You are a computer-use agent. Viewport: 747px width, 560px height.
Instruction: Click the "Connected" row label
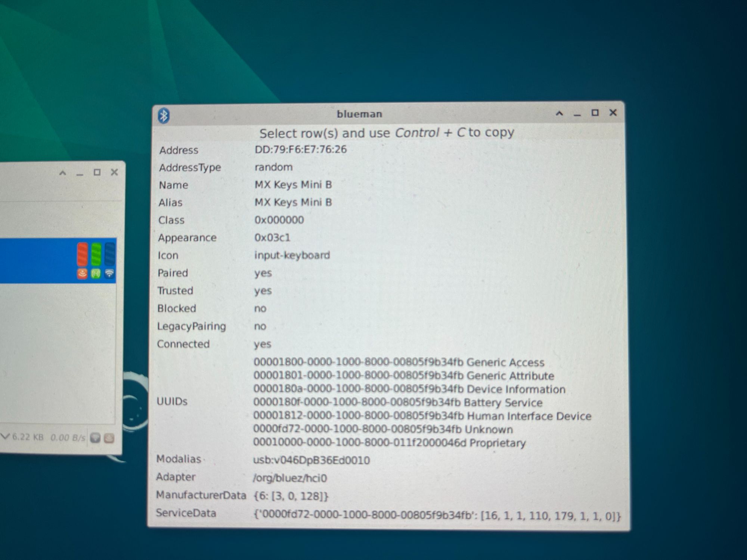coord(183,344)
